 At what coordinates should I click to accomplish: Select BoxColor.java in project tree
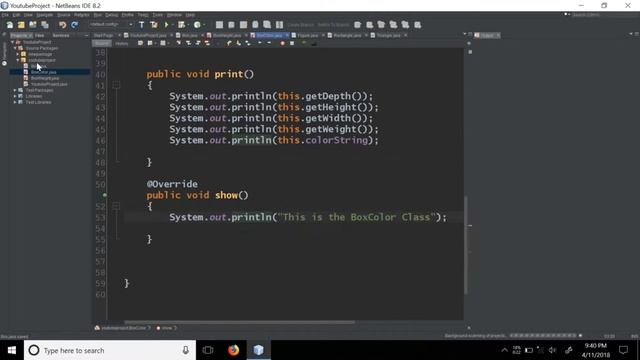click(44, 72)
